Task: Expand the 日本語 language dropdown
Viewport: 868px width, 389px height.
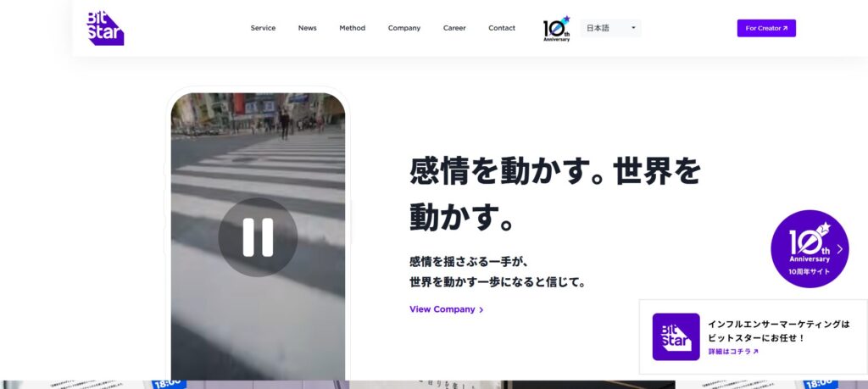Action: tap(610, 28)
